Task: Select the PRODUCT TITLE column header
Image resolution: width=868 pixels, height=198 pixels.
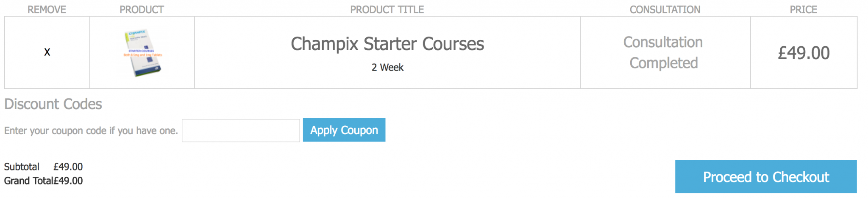Action: 387,9
